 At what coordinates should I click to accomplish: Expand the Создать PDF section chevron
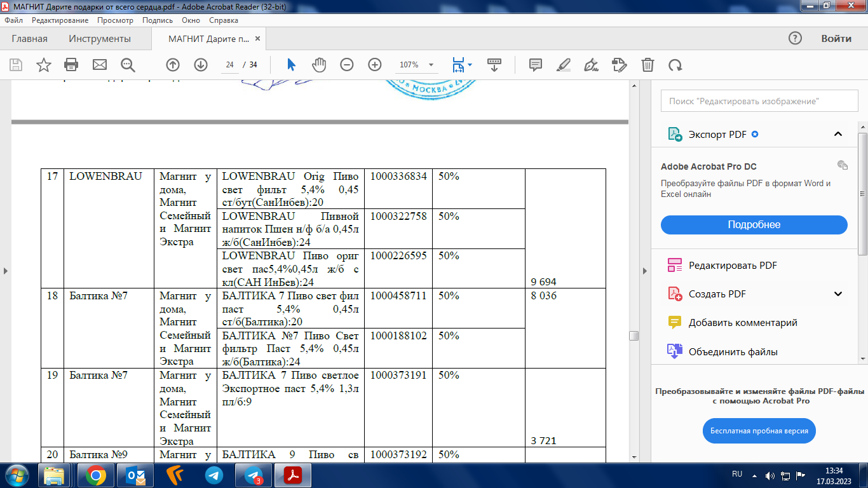838,294
